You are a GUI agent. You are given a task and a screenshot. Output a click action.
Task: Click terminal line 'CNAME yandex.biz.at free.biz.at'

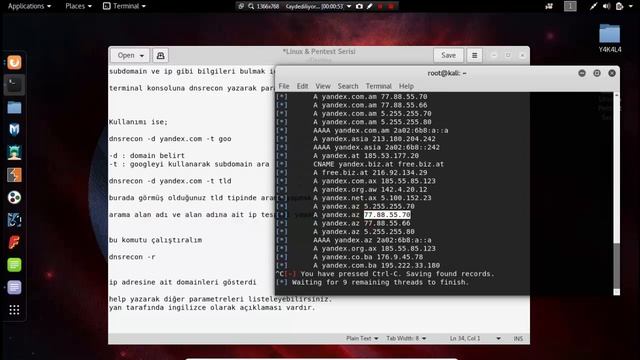point(378,164)
